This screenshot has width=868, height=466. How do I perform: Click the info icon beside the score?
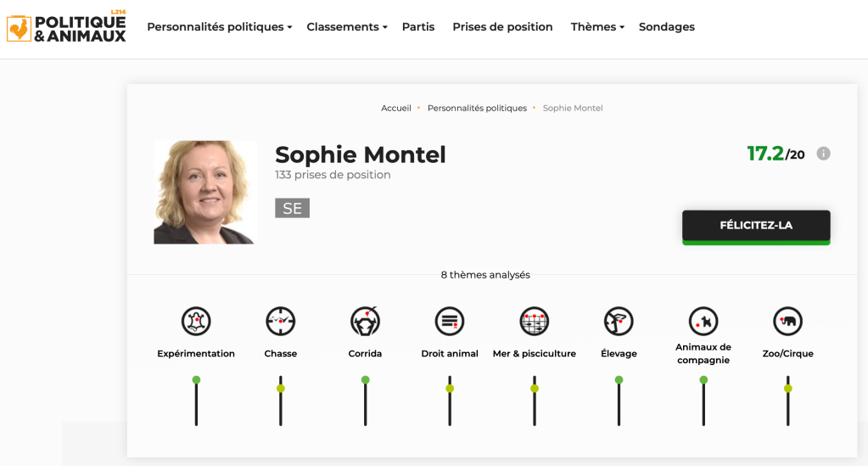tap(824, 154)
